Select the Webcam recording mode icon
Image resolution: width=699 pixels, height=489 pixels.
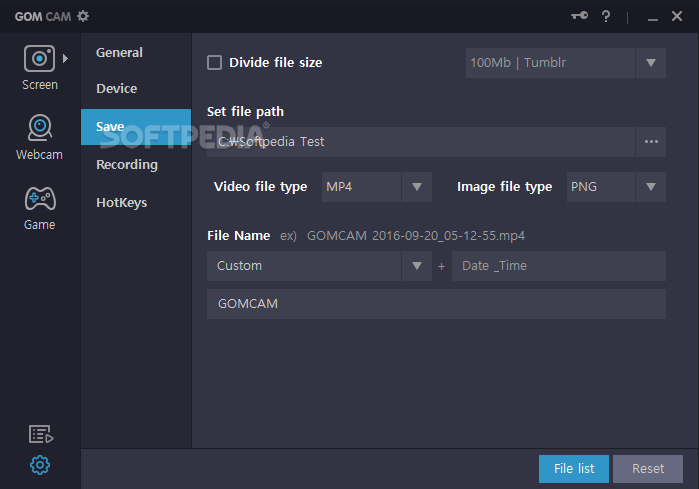[x=40, y=128]
